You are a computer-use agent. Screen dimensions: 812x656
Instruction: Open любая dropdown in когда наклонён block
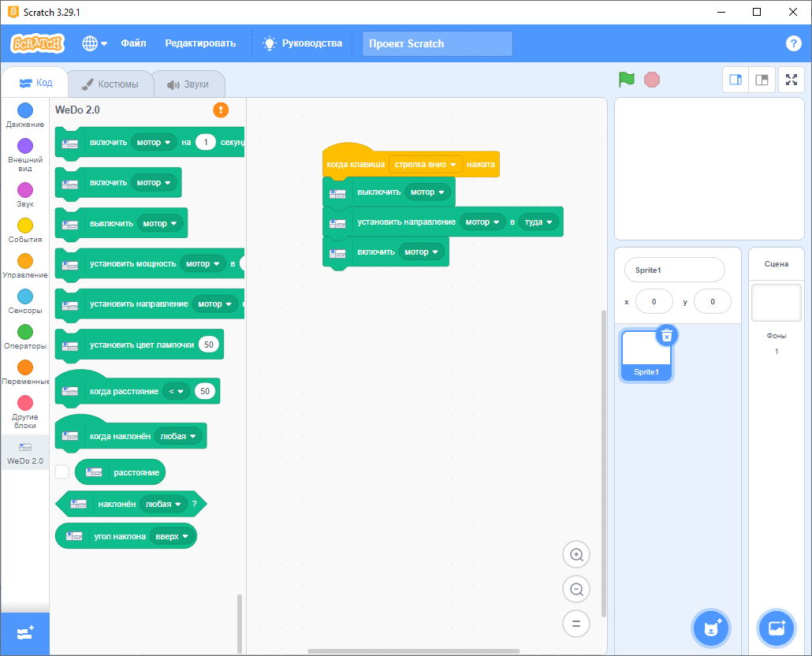(177, 437)
